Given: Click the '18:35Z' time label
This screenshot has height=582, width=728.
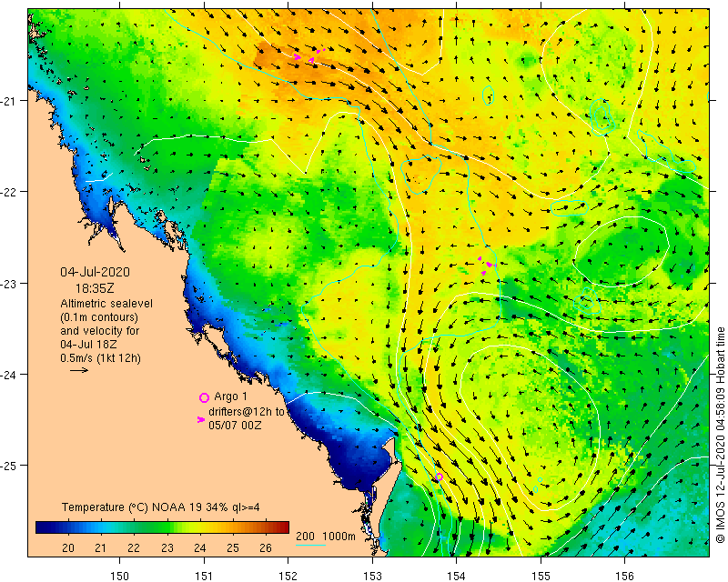Looking at the screenshot, I should (95, 288).
